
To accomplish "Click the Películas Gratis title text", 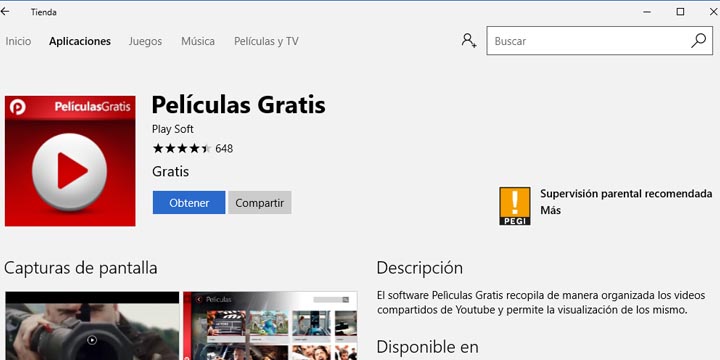I will [239, 105].
